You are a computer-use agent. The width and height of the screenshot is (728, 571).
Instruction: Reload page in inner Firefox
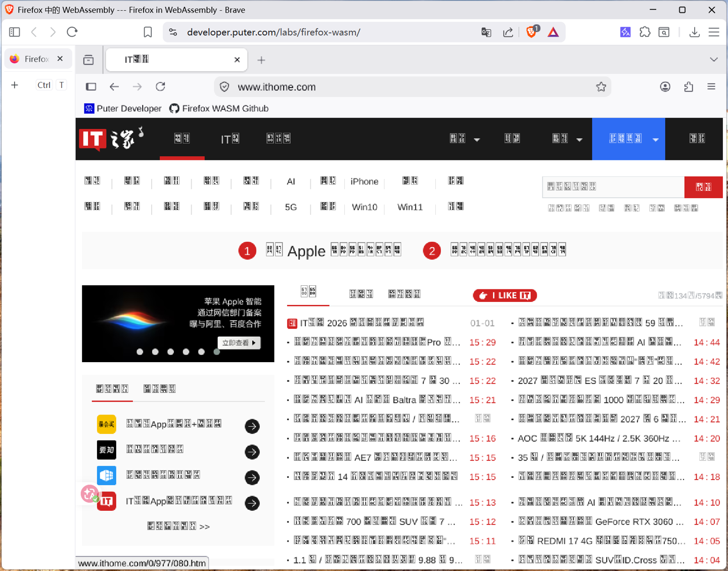161,86
